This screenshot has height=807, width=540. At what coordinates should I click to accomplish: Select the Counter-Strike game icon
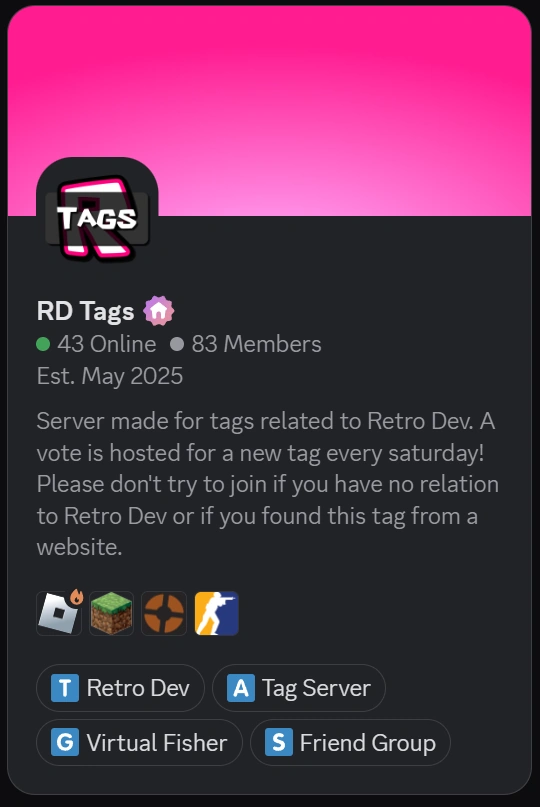coord(217,613)
